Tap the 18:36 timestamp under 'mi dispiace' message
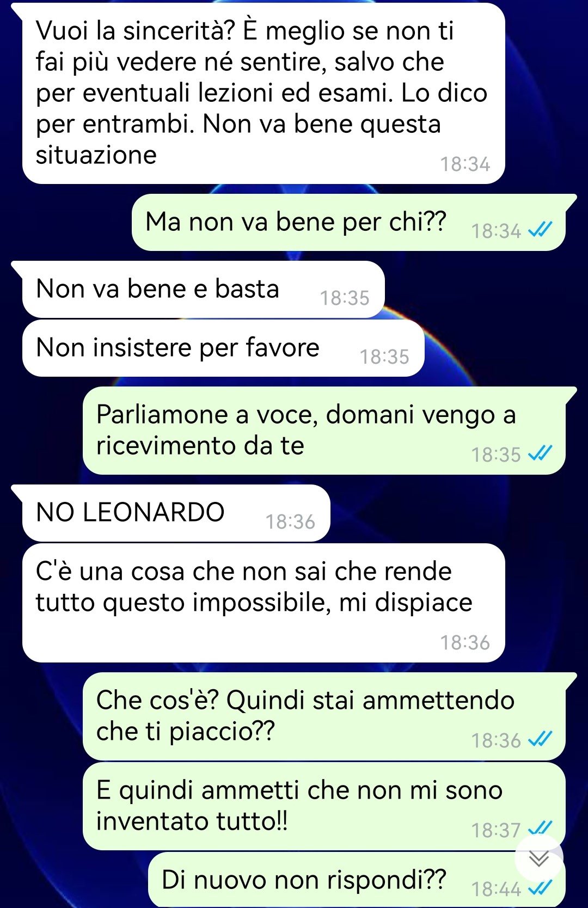 point(465,642)
